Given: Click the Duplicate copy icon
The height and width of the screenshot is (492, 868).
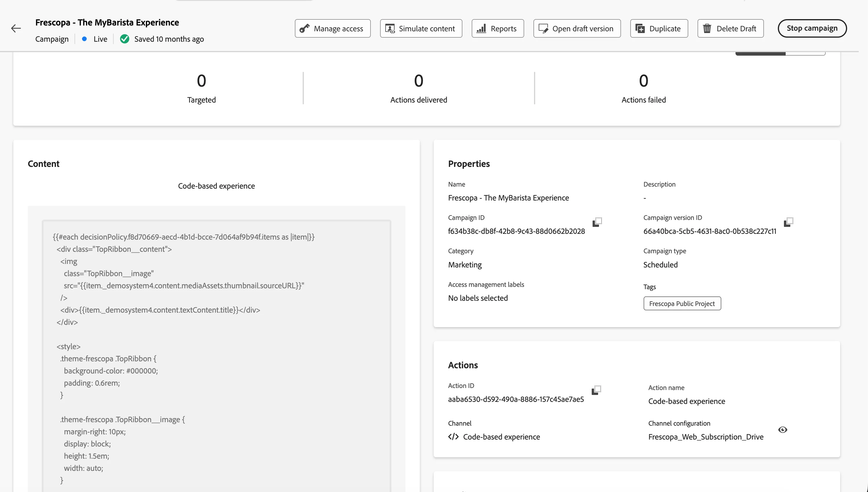Looking at the screenshot, I should [640, 29].
